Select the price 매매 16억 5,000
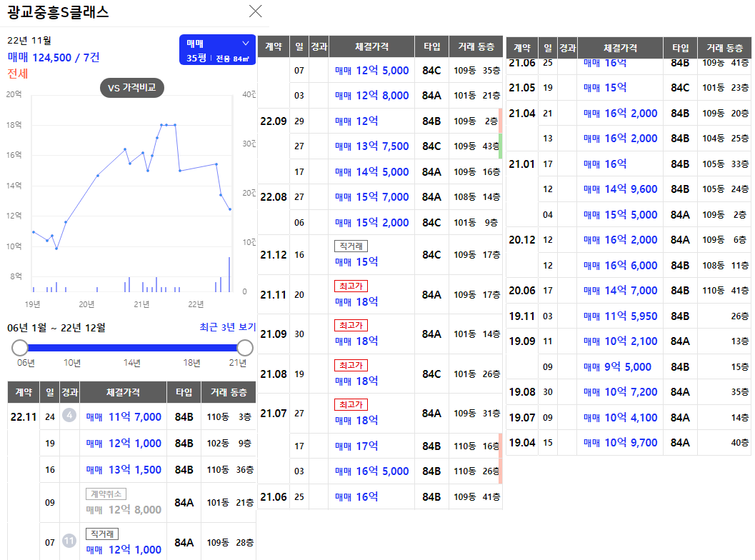This screenshot has width=755, height=560. [x=371, y=471]
